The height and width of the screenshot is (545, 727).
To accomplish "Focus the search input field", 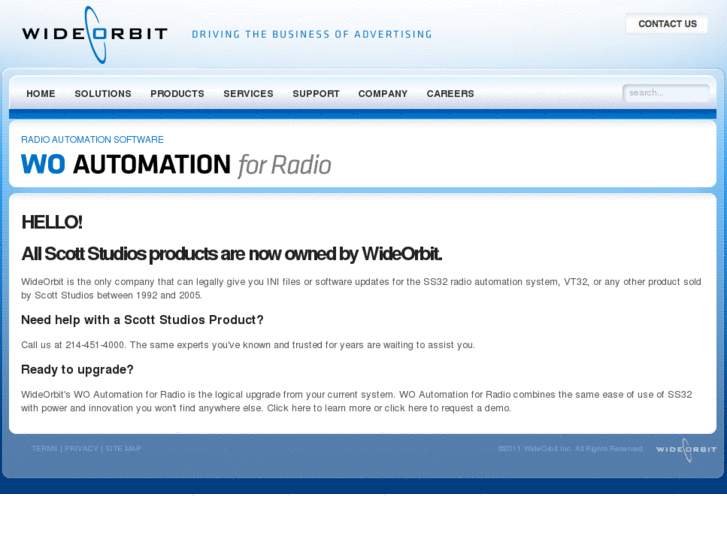I will pyautogui.click(x=666, y=93).
